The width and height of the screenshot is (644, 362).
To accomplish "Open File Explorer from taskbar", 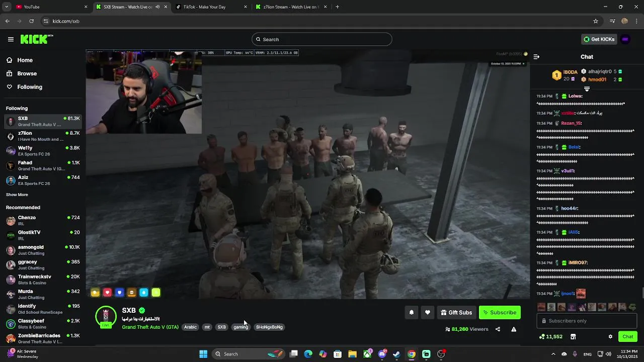I will (352, 354).
